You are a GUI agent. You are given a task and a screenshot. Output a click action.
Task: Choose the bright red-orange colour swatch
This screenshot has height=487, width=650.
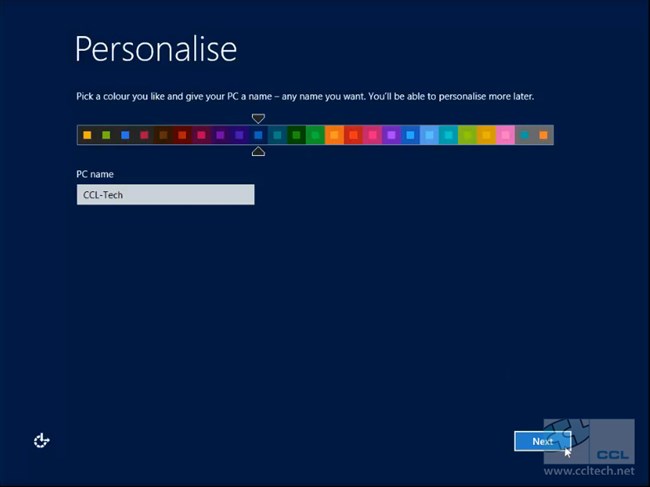click(354, 135)
